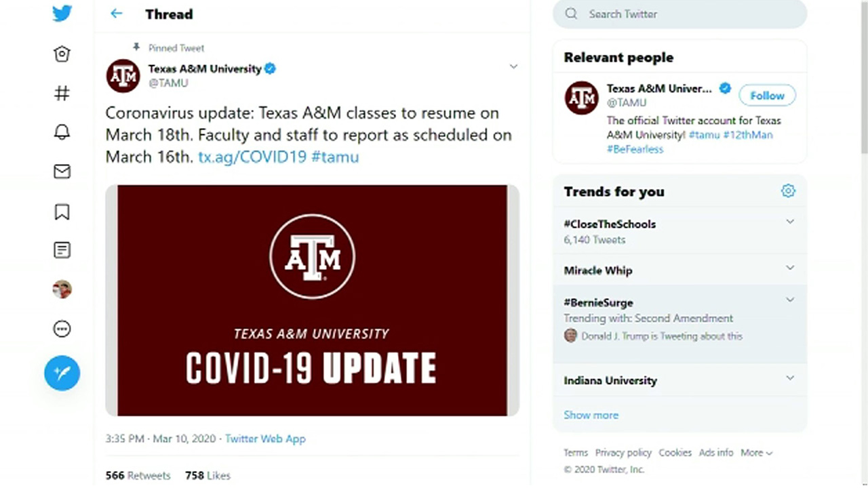
Task: Open Trends settings gear icon
Action: click(x=788, y=191)
